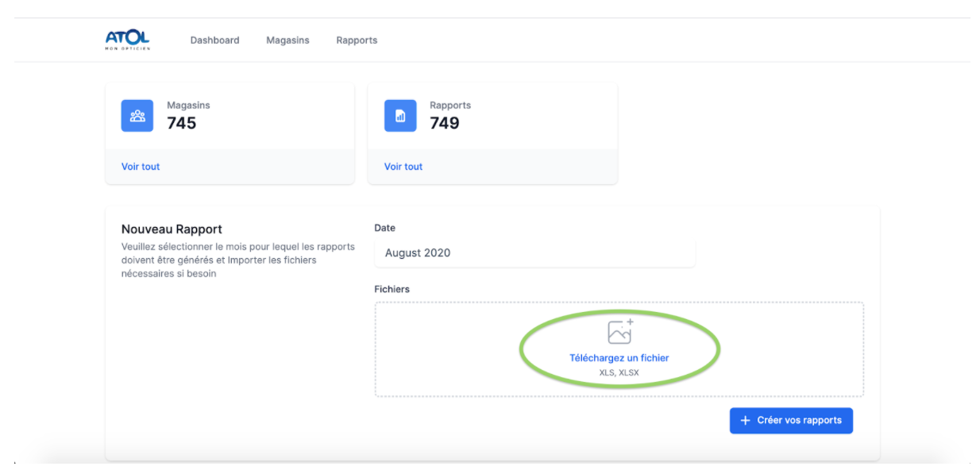Click the Date label above the field
The image size is (980, 470).
[384, 228]
